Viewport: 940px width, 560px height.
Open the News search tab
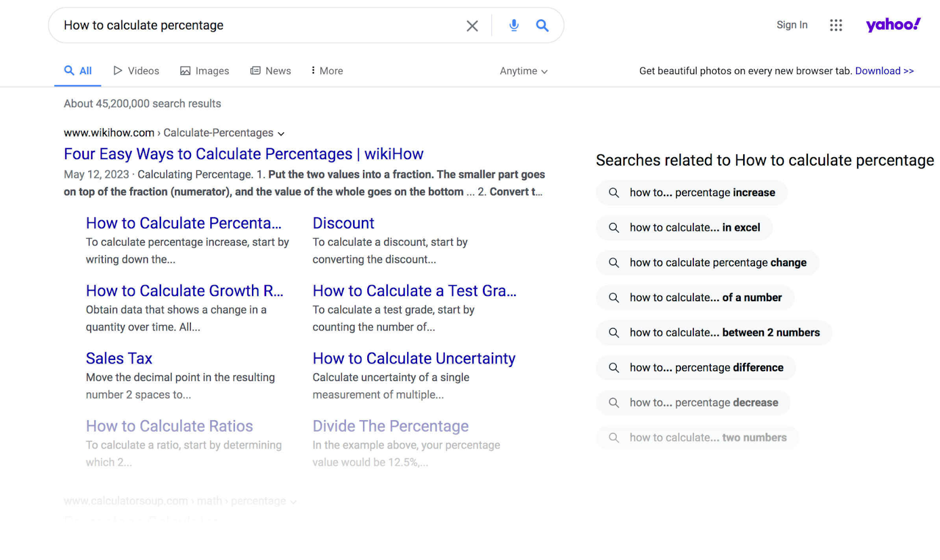pyautogui.click(x=271, y=70)
